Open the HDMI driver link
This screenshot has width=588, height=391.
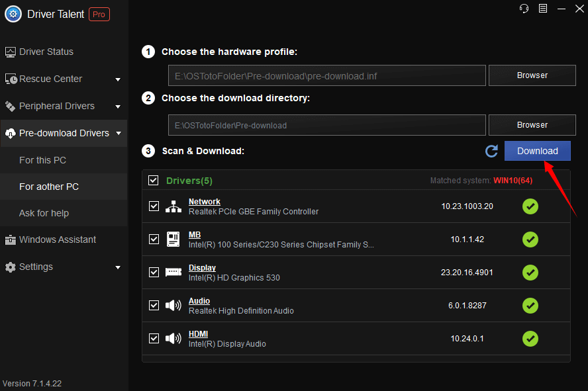click(199, 334)
